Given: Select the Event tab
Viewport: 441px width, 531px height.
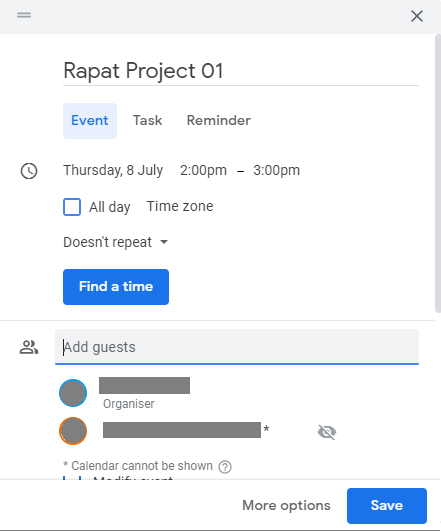Looking at the screenshot, I should [x=90, y=121].
